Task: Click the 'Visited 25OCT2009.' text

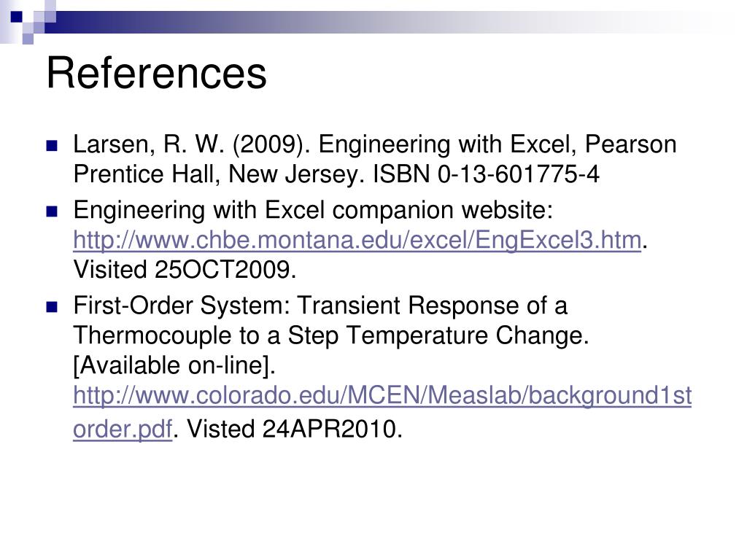Action: click(x=185, y=270)
